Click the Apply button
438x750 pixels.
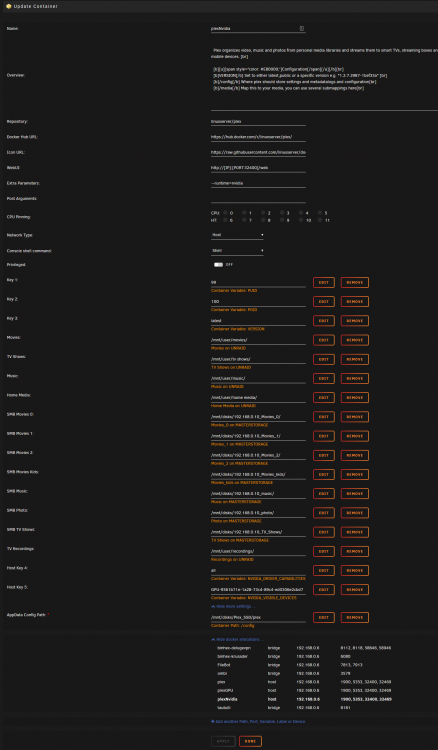[223, 741]
